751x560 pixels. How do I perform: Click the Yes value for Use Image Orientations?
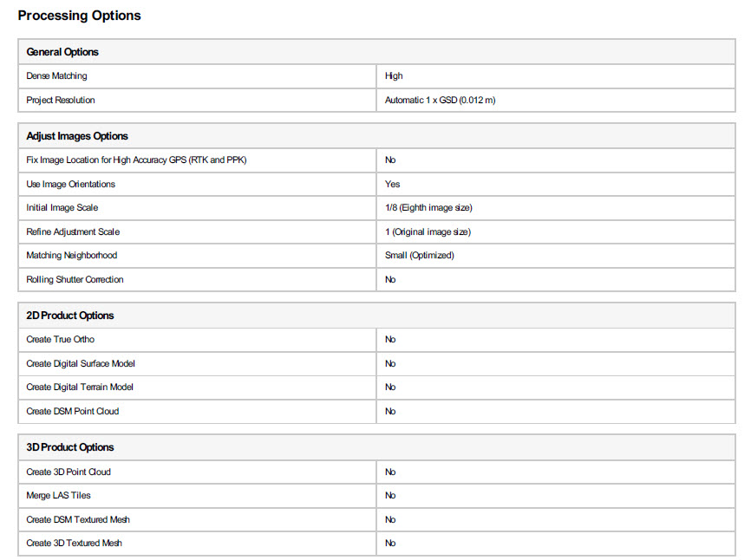(392, 185)
